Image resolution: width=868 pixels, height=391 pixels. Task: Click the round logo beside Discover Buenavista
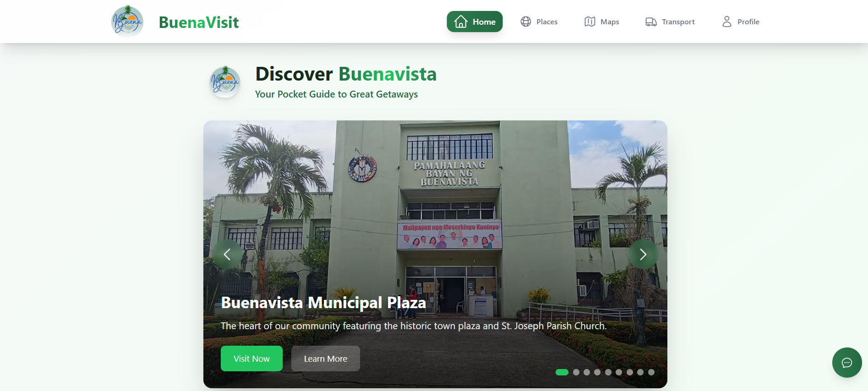coord(225,82)
